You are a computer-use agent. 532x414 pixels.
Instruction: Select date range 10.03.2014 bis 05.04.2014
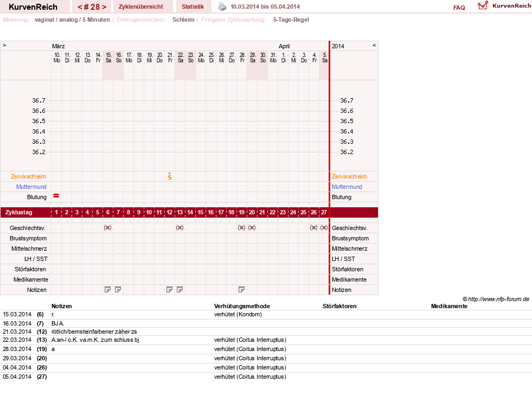pos(265,7)
